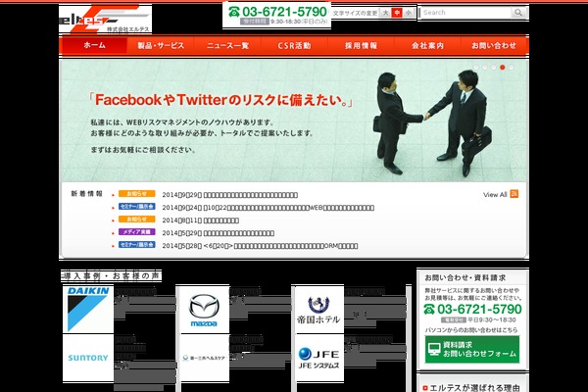Open the Suntory logo case study
The width and height of the screenshot is (588, 392).
tap(88, 358)
